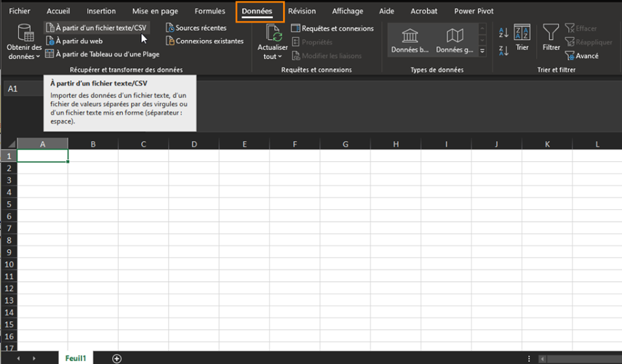This screenshot has width=622, height=364.
Task: Open Sources récentes
Action: 196,28
